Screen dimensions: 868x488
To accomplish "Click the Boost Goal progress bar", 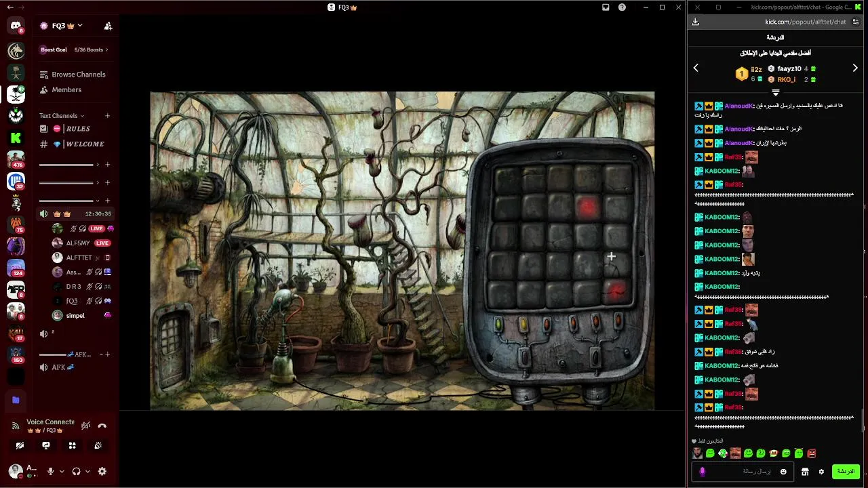I will 75,49.
